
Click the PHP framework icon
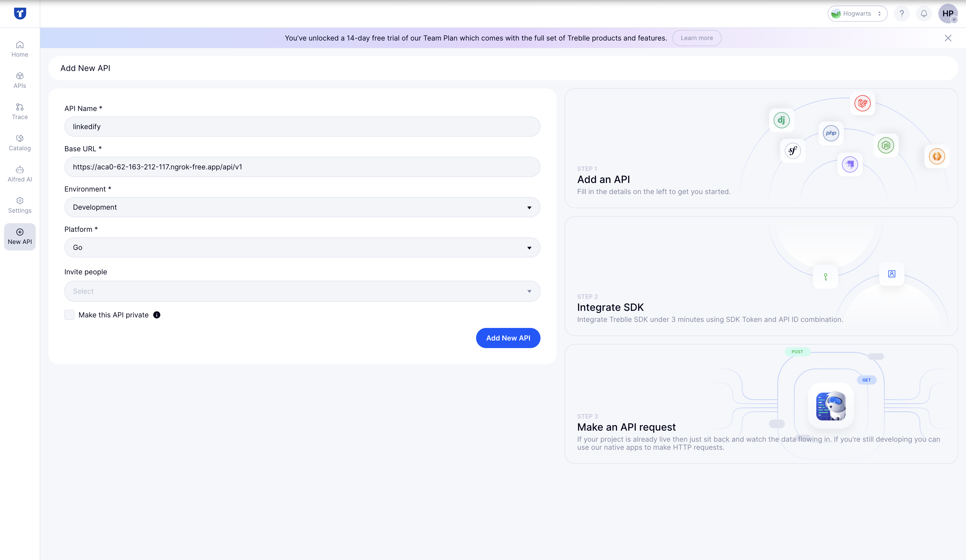831,133
